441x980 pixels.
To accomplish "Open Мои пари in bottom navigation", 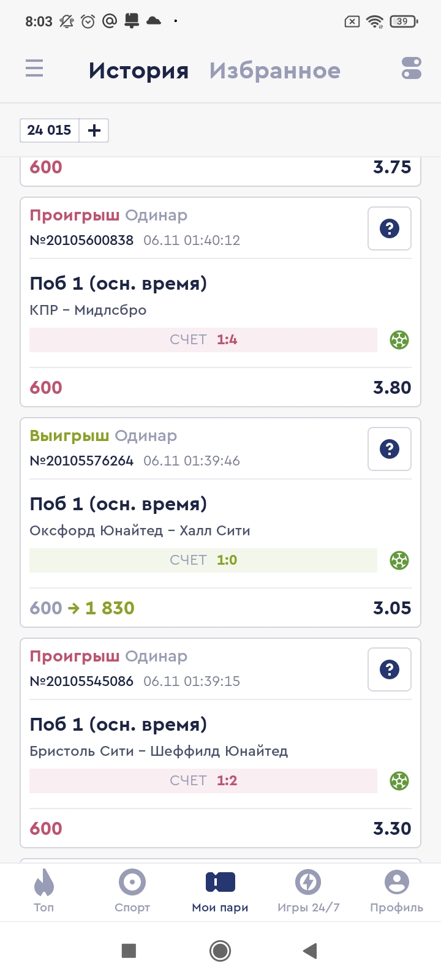I will point(220,891).
